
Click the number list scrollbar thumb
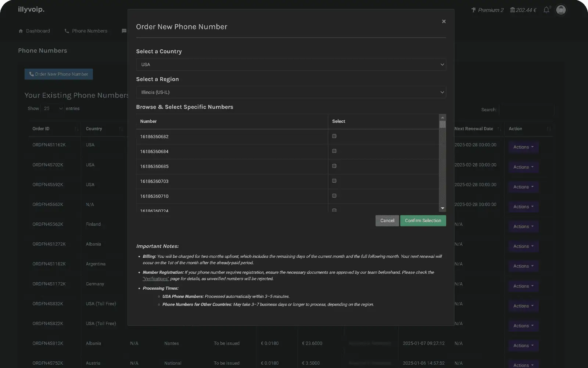point(442,125)
